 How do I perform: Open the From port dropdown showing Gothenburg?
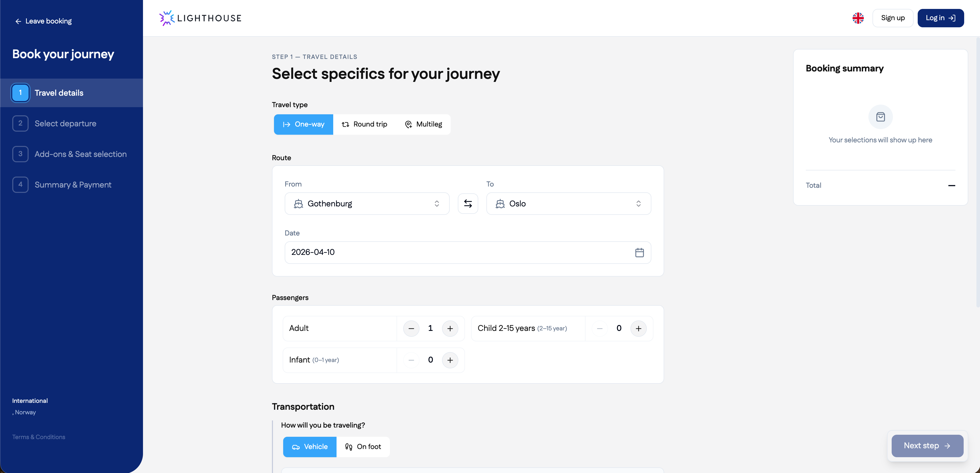tap(367, 204)
